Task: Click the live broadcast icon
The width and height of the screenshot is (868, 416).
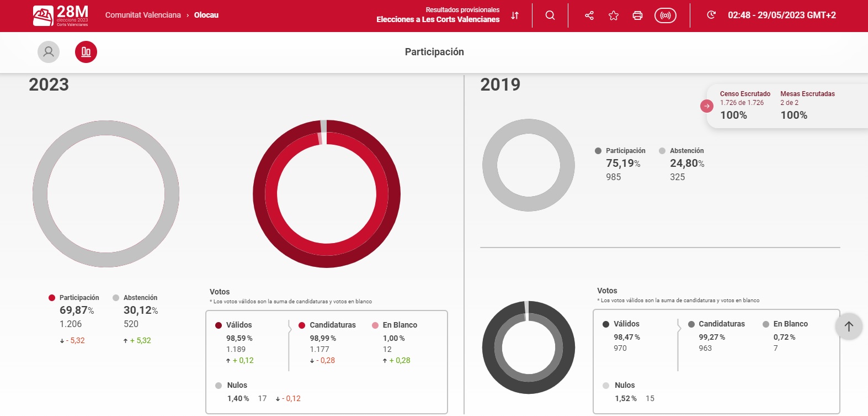Action: (665, 15)
